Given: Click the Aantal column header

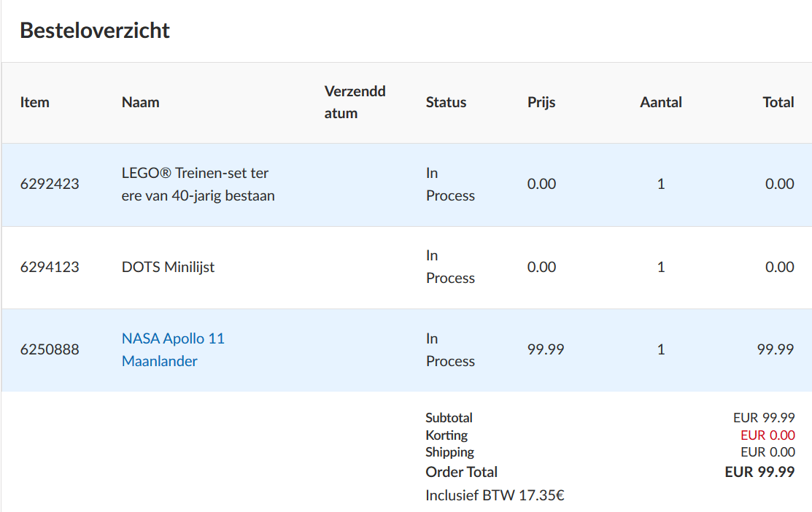Looking at the screenshot, I should coord(661,102).
